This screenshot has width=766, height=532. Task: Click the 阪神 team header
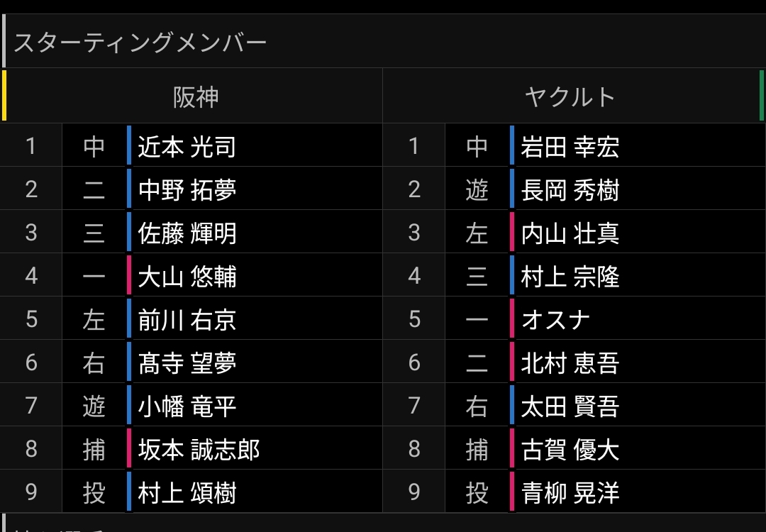tap(196, 96)
